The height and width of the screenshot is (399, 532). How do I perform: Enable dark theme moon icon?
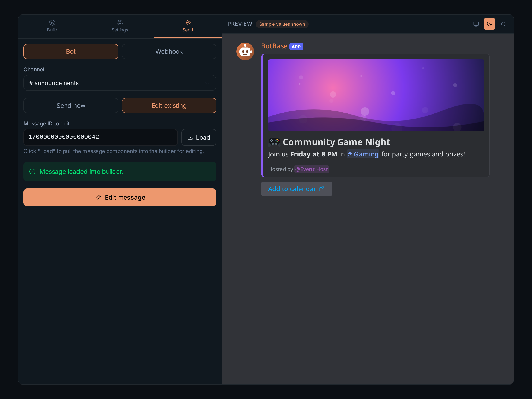coord(489,24)
